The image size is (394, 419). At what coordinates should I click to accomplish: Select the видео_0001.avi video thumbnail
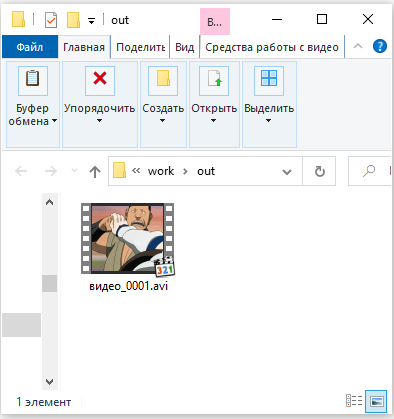point(128,239)
